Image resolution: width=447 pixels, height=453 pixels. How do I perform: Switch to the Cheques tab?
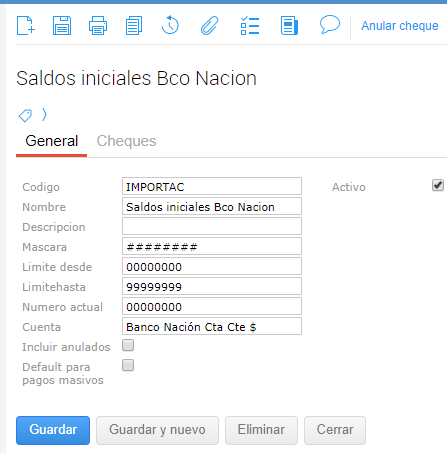tap(126, 141)
